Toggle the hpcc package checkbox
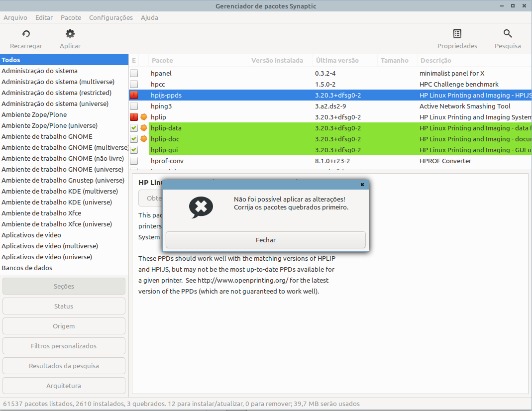Screen dimensions: 532x411 (134, 84)
